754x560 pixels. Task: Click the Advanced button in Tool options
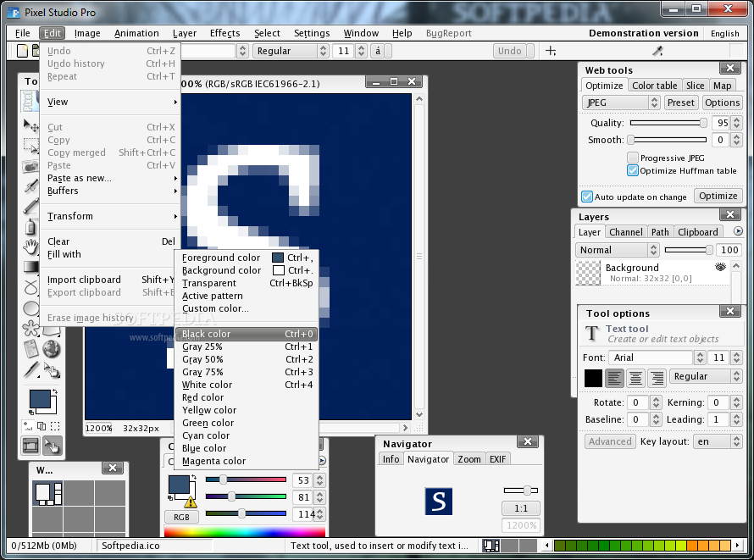(610, 441)
